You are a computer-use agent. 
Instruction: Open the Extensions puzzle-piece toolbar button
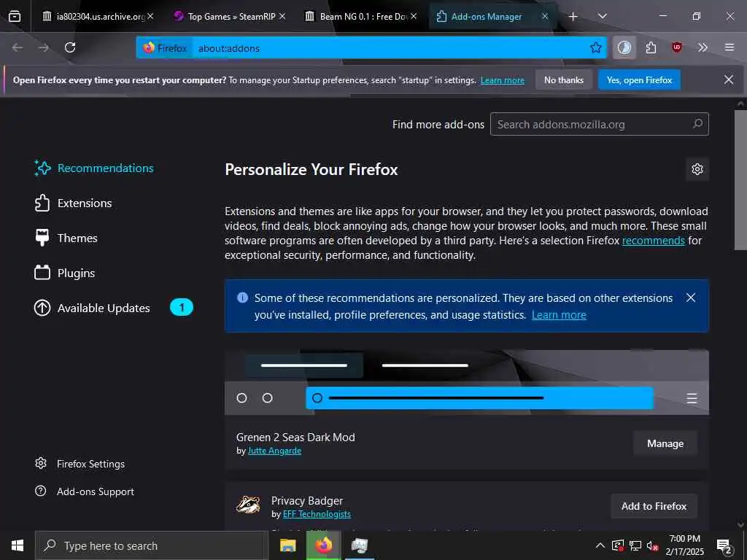pyautogui.click(x=651, y=47)
